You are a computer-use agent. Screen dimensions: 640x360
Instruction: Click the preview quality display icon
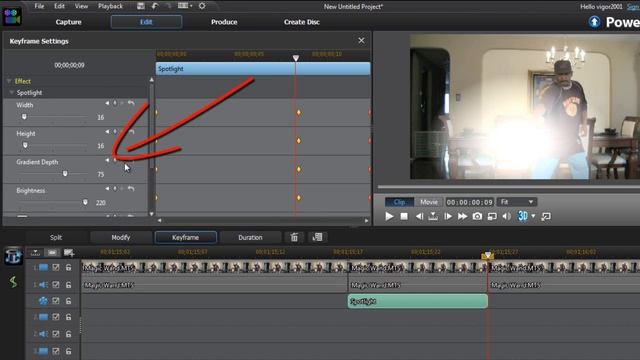coord(492,216)
